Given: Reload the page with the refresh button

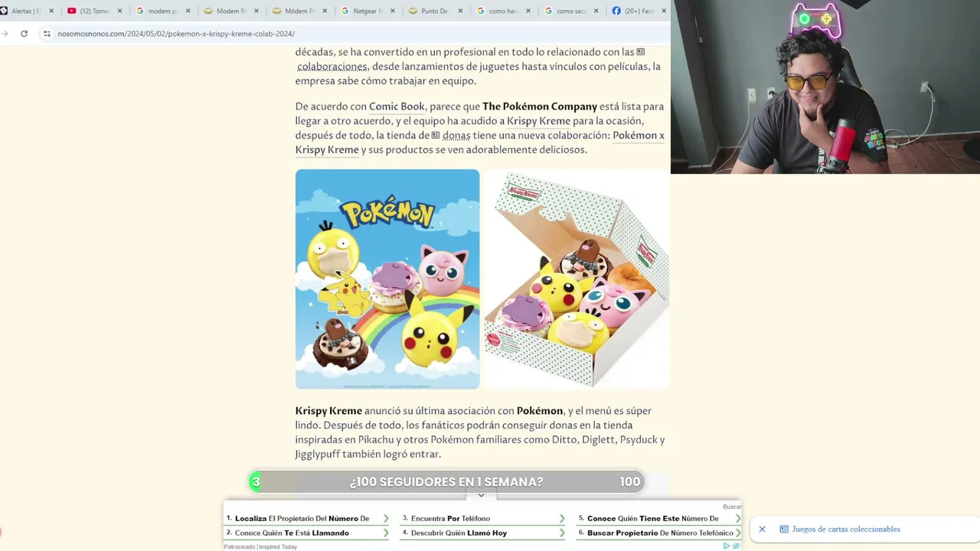Looking at the screenshot, I should [24, 34].
